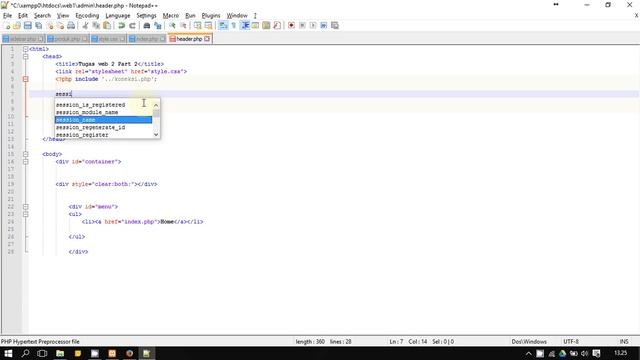Zoom out using the toolbar magnifier
Viewport: 640px width, 360px height.
(183, 26)
